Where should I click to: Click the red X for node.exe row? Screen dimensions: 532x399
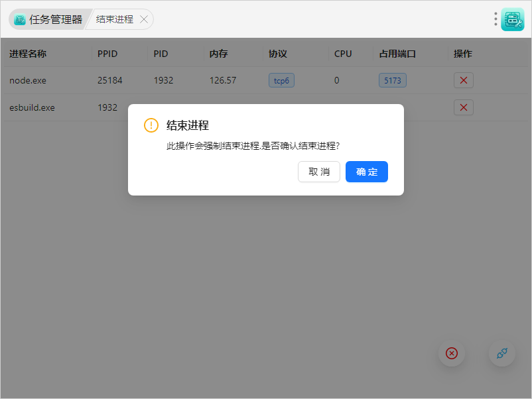464,80
